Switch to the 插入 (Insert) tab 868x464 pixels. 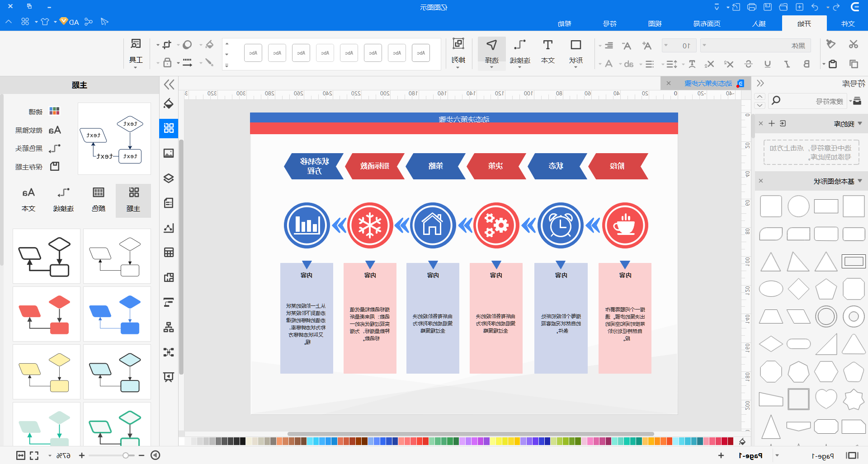pyautogui.click(x=759, y=23)
